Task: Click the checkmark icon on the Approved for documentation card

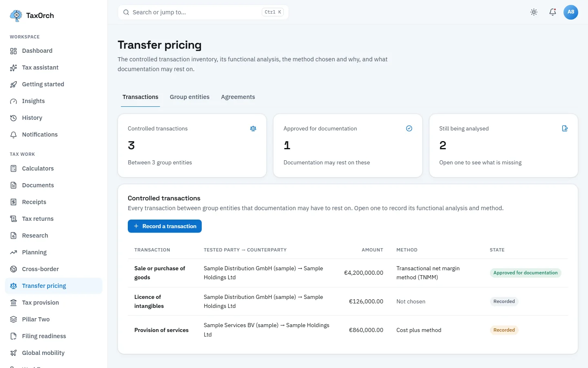Action: [x=409, y=128]
